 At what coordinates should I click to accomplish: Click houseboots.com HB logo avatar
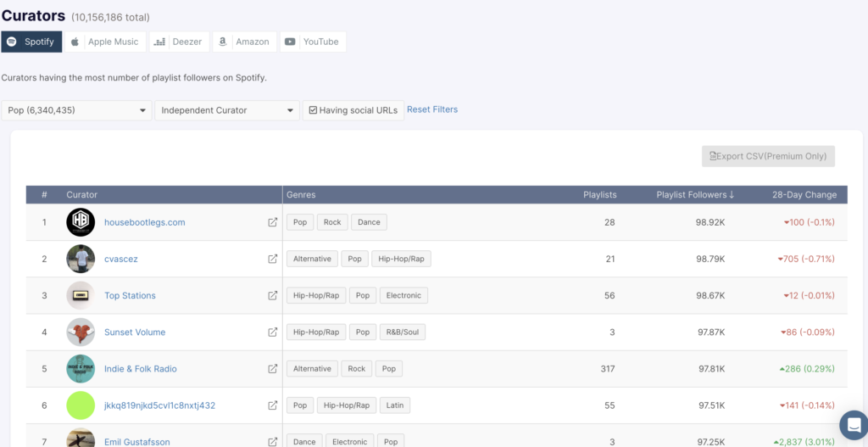tap(81, 222)
